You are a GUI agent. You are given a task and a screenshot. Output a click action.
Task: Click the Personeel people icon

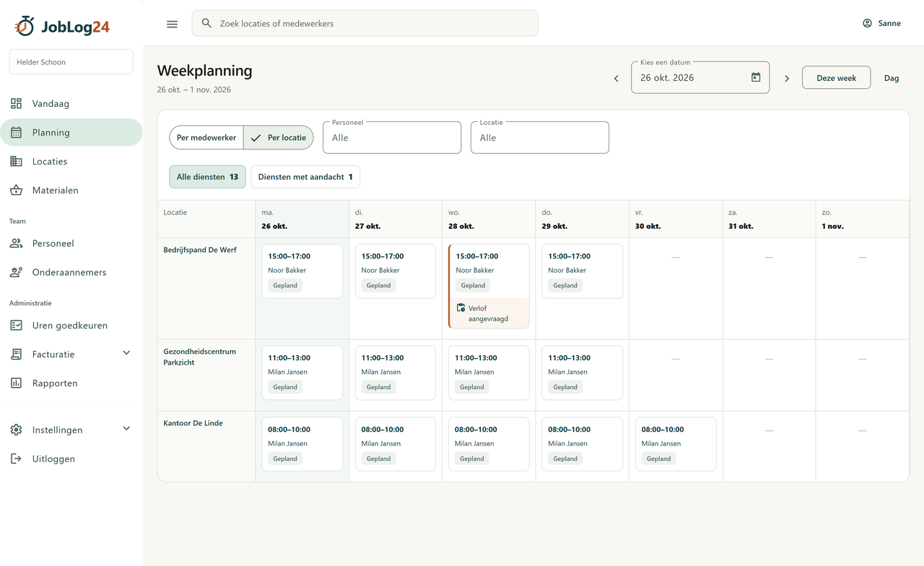16,243
